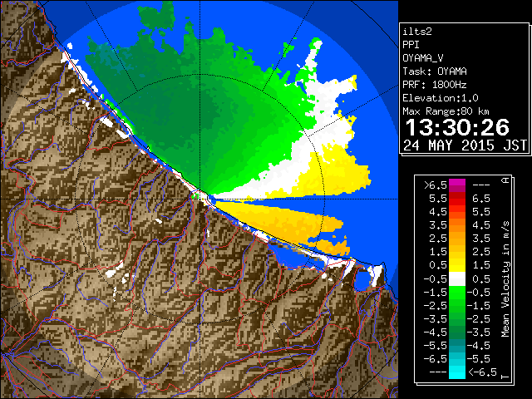Click the 13:30:26 timestamp
Viewport: 532px width, 399px height.
(x=457, y=127)
